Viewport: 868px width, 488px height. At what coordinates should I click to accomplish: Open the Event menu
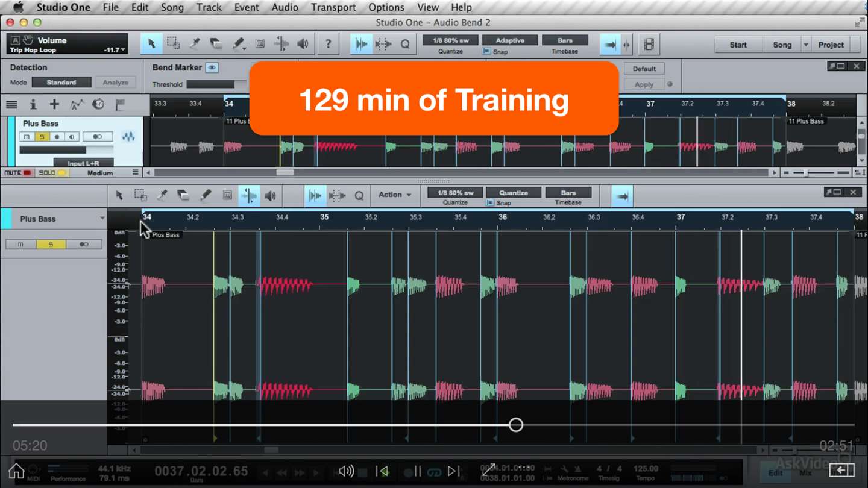[247, 7]
